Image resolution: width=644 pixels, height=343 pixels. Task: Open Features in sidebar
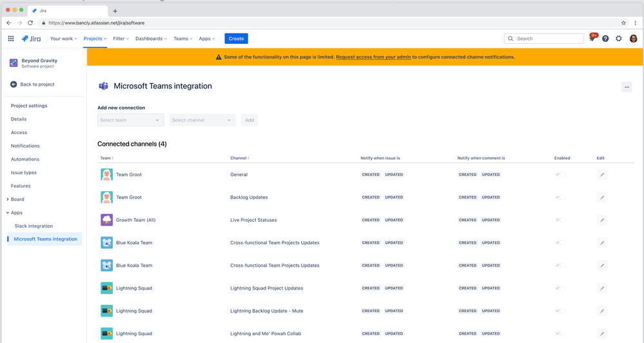(21, 186)
